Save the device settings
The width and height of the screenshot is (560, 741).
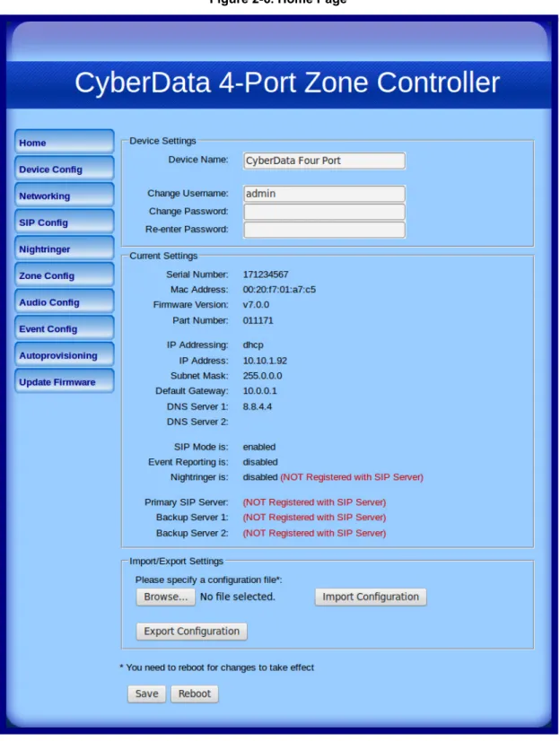coord(146,693)
